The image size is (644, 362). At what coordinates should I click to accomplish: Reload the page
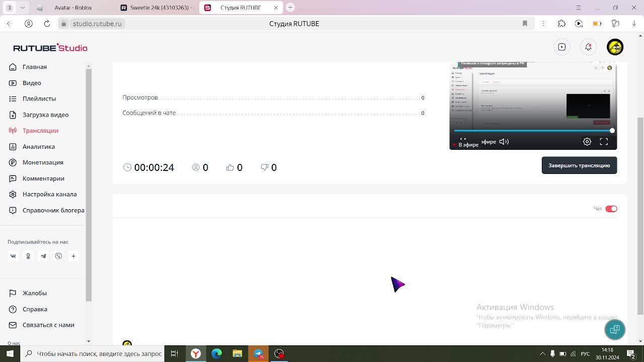click(x=47, y=24)
